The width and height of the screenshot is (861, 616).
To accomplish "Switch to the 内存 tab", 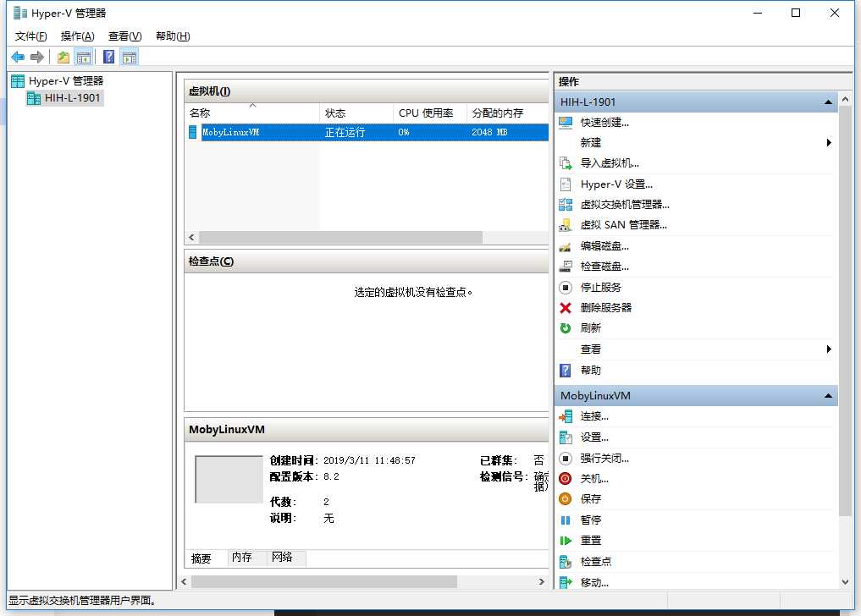I will pos(241,558).
